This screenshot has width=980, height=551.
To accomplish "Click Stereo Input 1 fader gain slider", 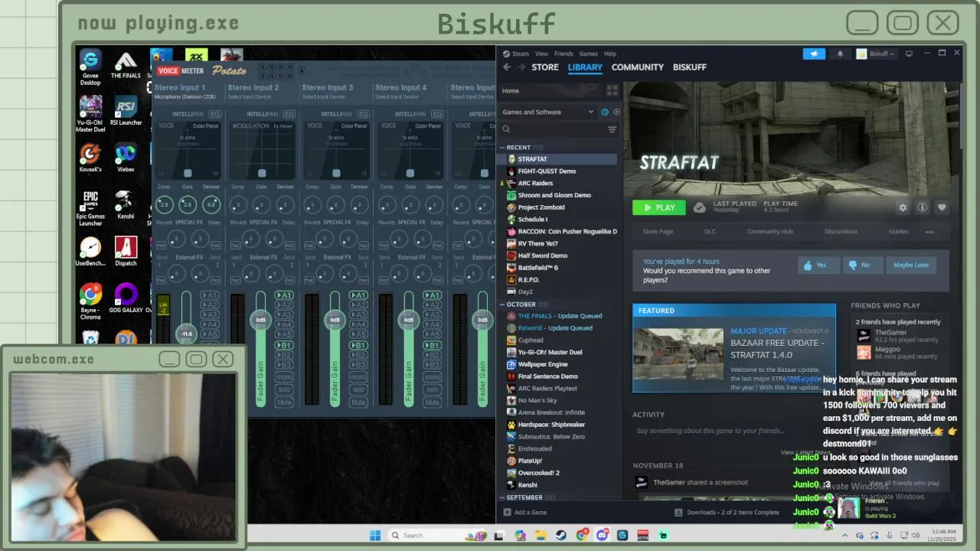I will point(187,333).
